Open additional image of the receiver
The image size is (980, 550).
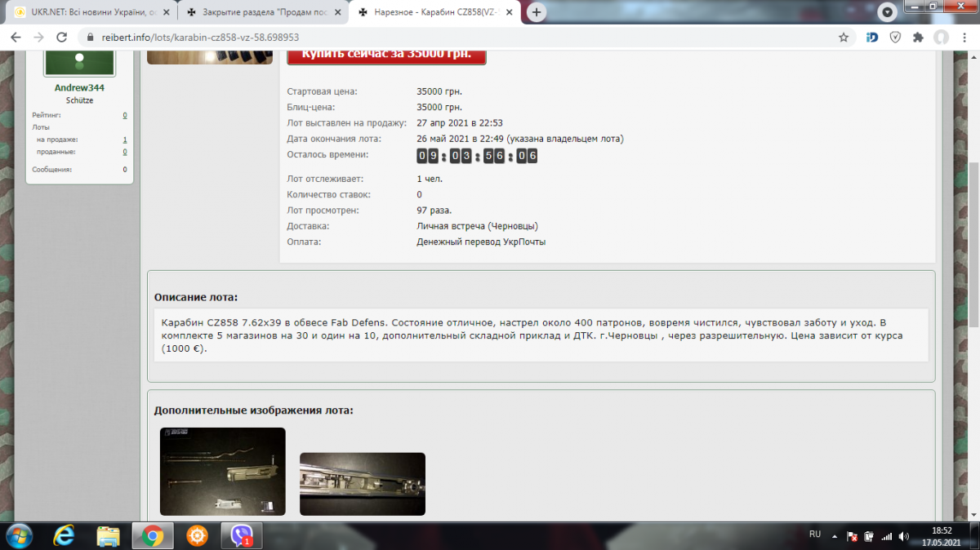(363, 484)
